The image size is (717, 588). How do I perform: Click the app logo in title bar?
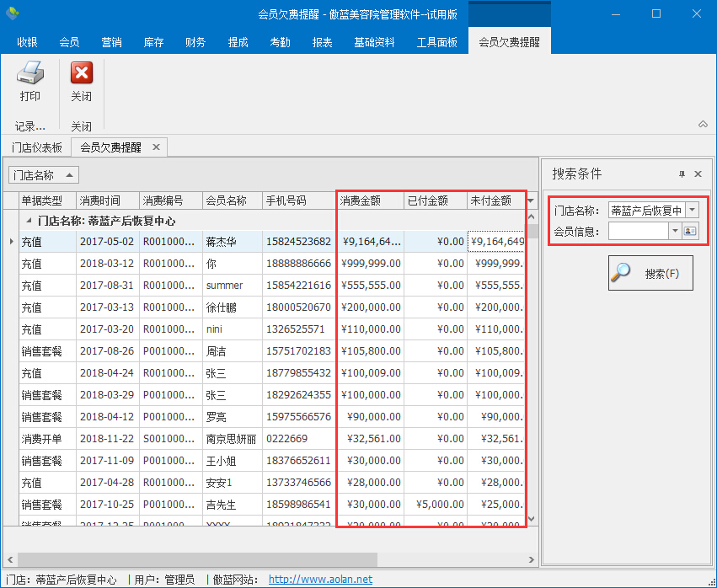tap(13, 13)
